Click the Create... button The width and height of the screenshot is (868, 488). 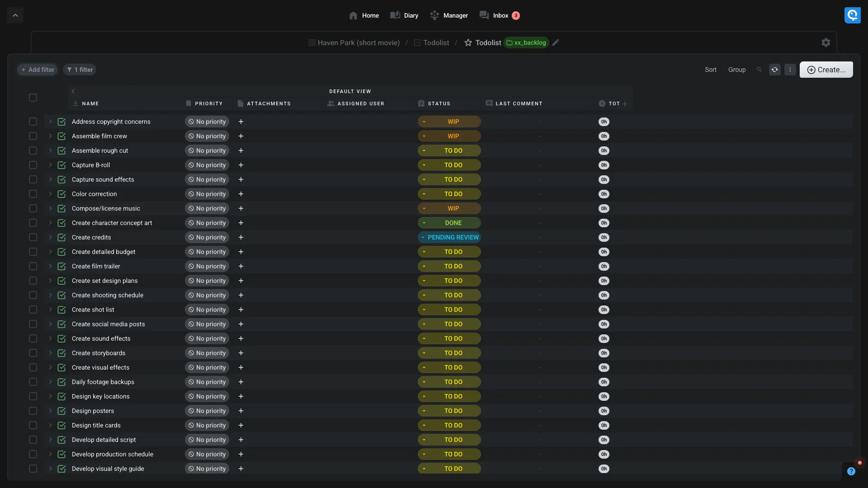click(x=826, y=70)
